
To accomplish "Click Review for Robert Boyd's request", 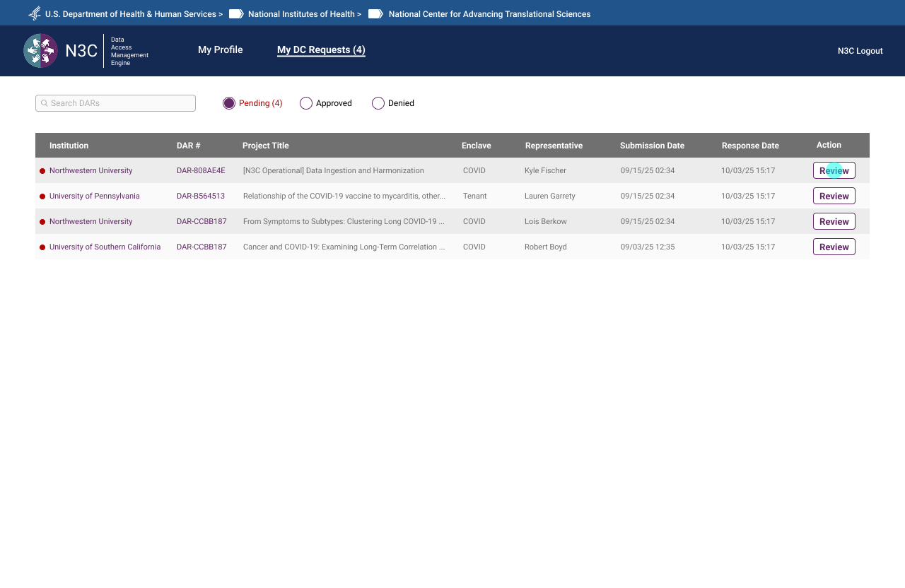I will 834,247.
